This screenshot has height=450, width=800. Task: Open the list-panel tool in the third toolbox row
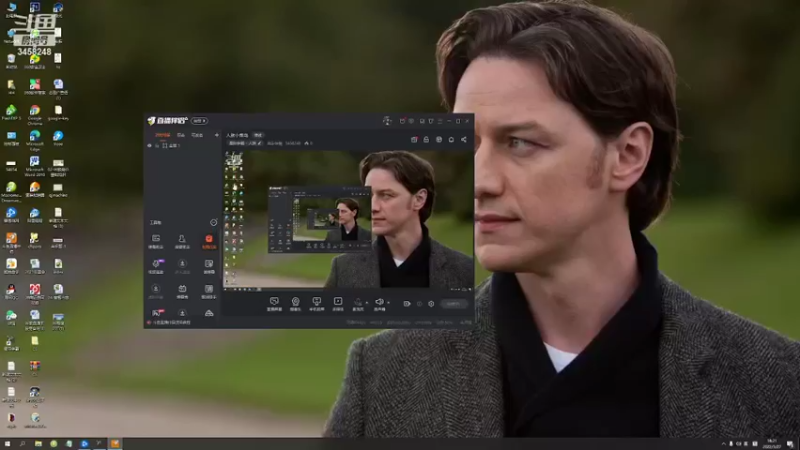pos(209,292)
